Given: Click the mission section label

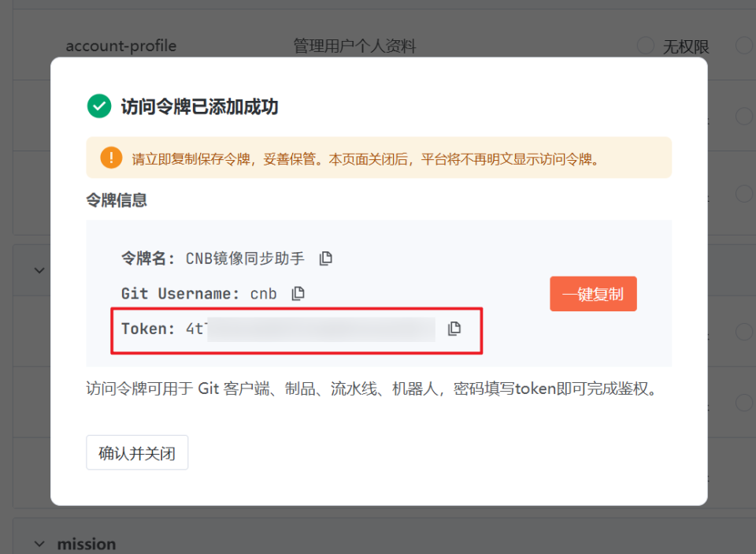Looking at the screenshot, I should click(87, 544).
